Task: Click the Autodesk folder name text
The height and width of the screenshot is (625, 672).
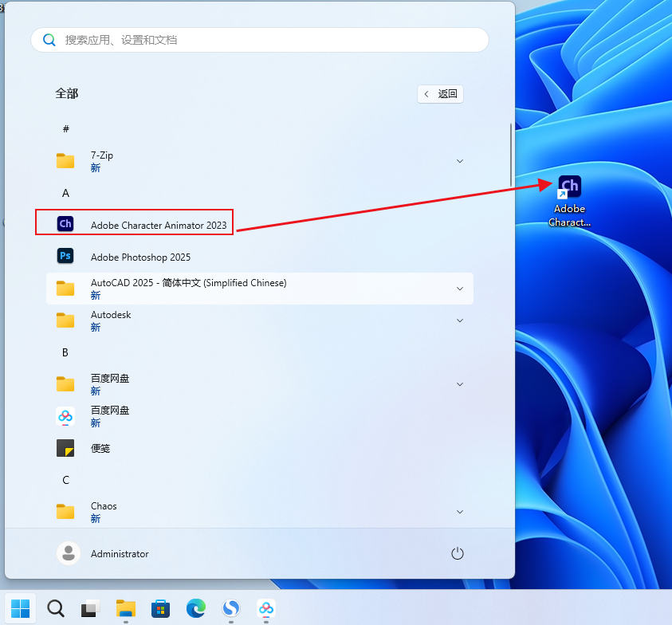Action: 111,315
